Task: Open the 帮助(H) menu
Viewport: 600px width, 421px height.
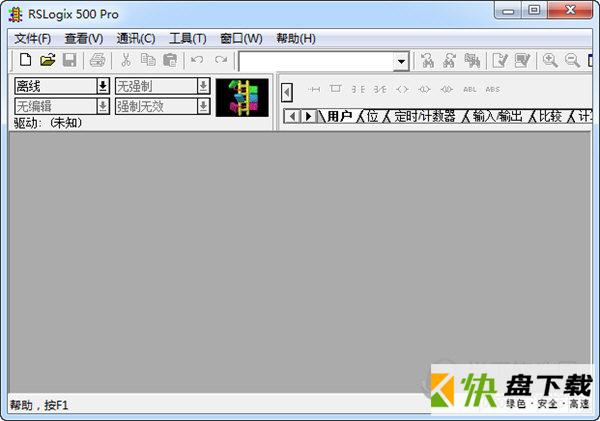Action: pyautogui.click(x=296, y=38)
